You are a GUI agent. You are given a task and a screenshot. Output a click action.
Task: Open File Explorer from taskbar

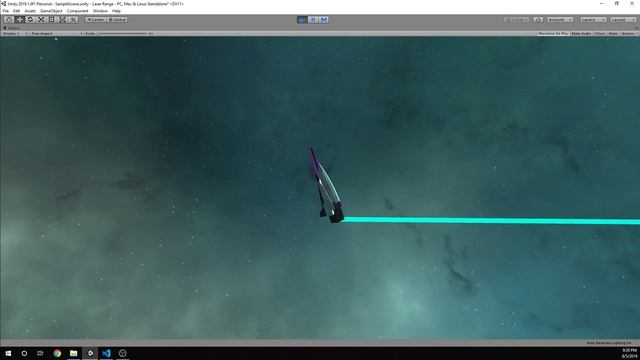(x=73, y=353)
